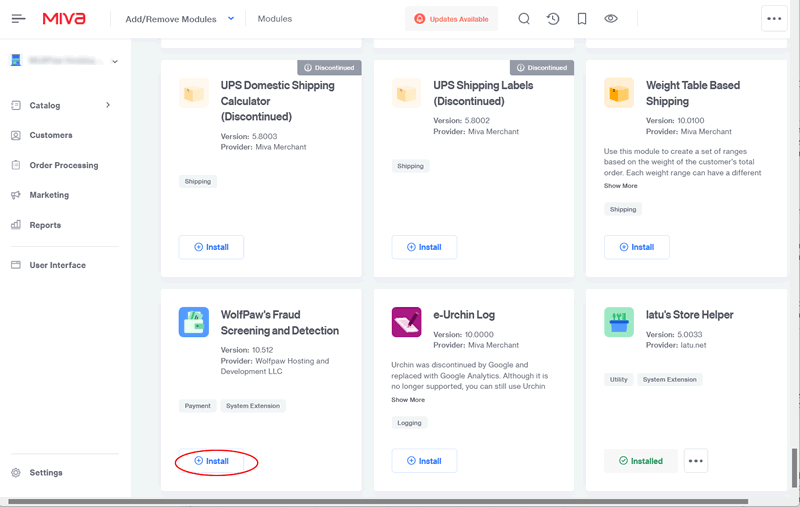800x507 pixels.
Task: Click the WolfPaw's Fraud Screening module icon
Action: pos(194,322)
